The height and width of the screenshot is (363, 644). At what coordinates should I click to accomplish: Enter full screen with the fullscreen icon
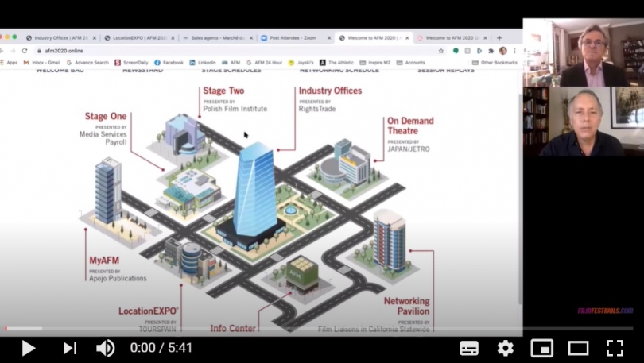(x=615, y=348)
